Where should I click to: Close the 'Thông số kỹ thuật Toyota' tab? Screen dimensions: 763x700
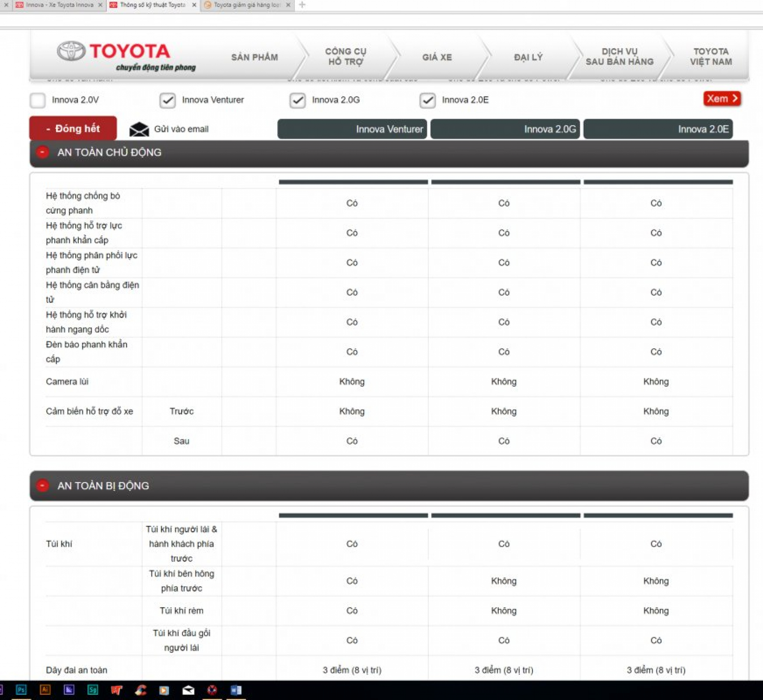click(x=194, y=5)
